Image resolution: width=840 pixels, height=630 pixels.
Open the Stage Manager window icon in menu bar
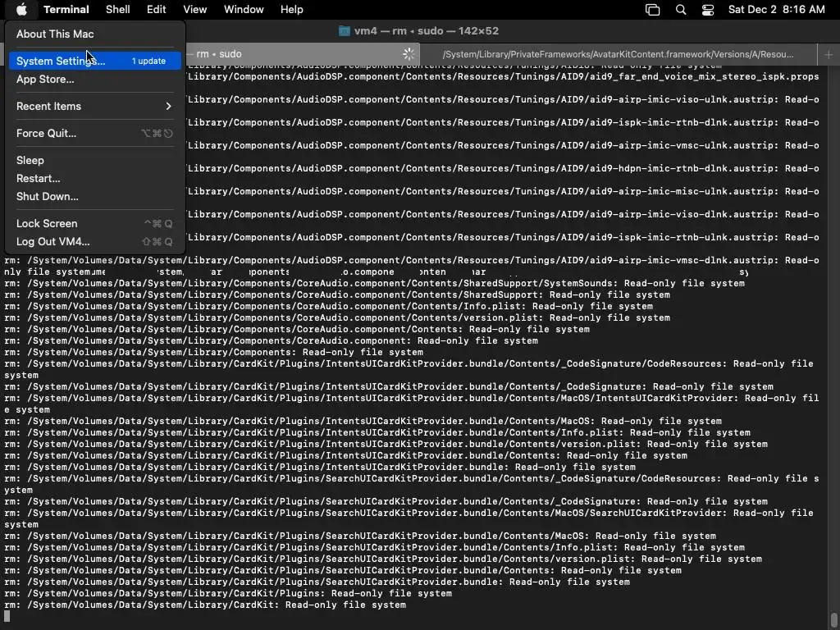652,10
